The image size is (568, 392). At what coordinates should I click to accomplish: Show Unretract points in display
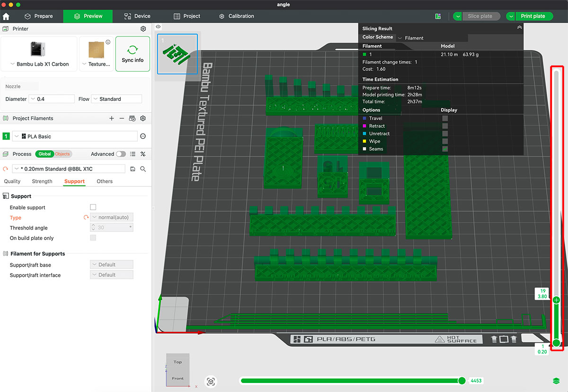click(445, 134)
